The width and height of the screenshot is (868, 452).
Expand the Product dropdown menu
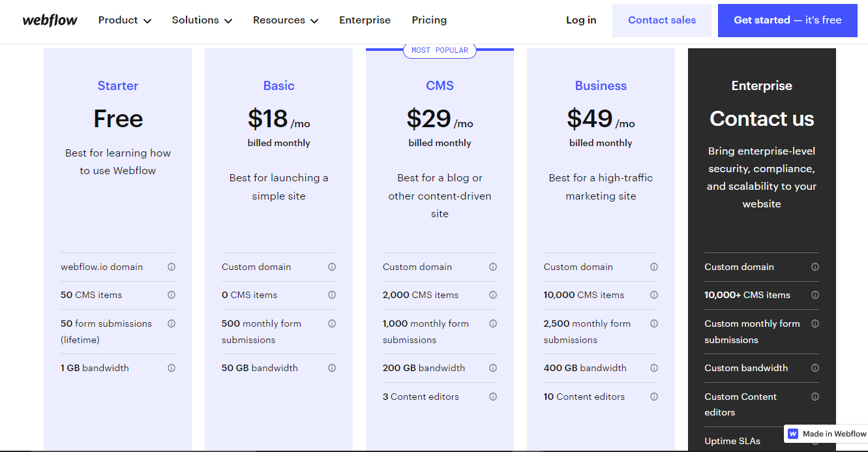tap(125, 20)
